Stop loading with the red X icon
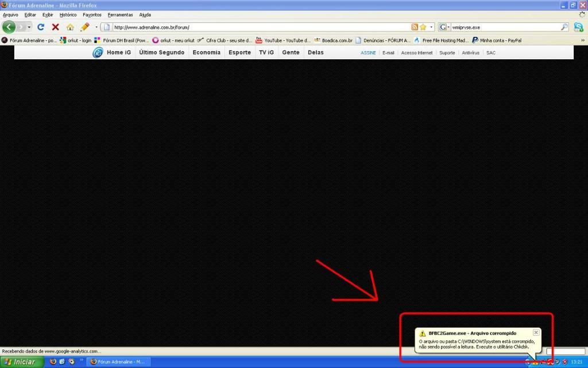 [x=55, y=27]
